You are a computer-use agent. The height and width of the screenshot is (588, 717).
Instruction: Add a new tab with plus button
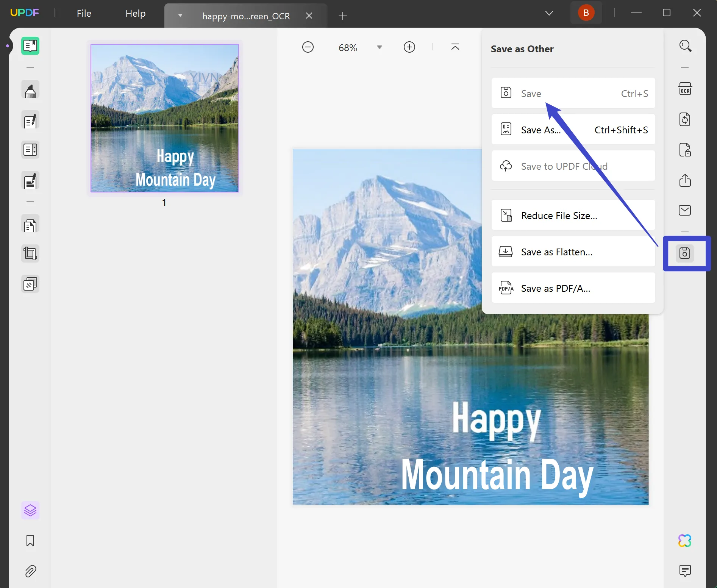click(x=343, y=16)
